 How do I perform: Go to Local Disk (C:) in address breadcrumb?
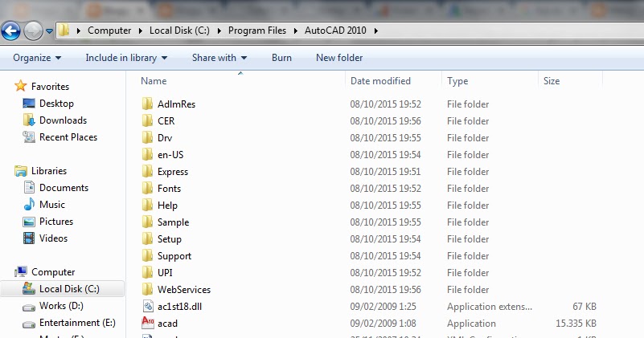(x=179, y=31)
